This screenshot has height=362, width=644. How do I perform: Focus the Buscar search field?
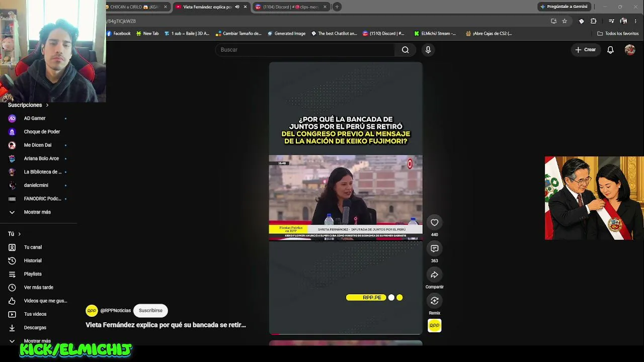305,50
